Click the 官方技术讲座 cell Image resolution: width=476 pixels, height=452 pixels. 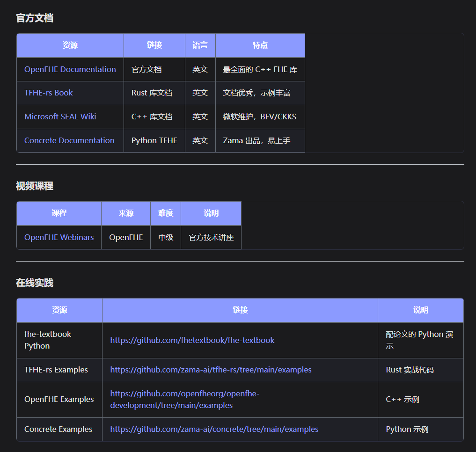pos(211,237)
